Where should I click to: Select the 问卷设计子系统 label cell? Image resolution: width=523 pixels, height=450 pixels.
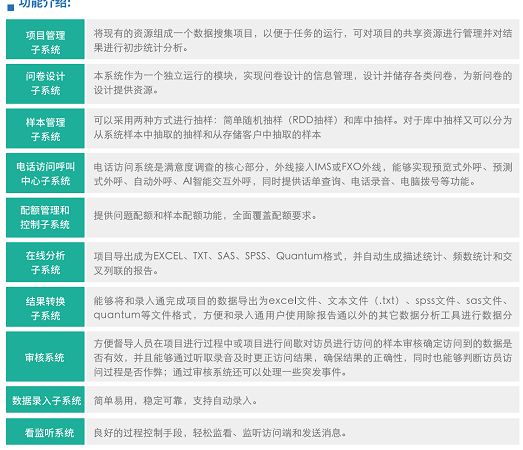pyautogui.click(x=45, y=84)
